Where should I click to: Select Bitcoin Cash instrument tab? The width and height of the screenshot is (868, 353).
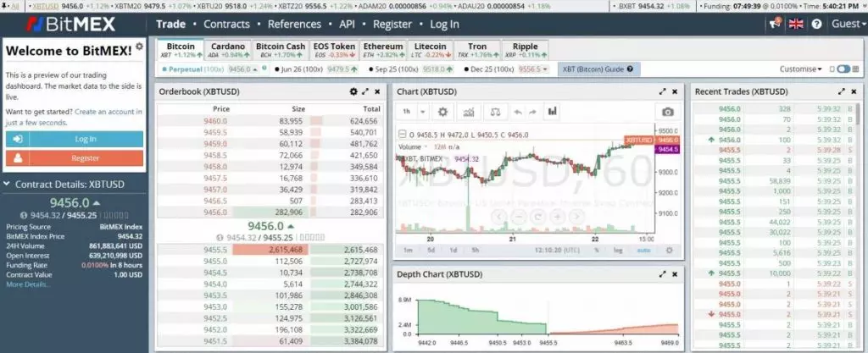point(280,50)
